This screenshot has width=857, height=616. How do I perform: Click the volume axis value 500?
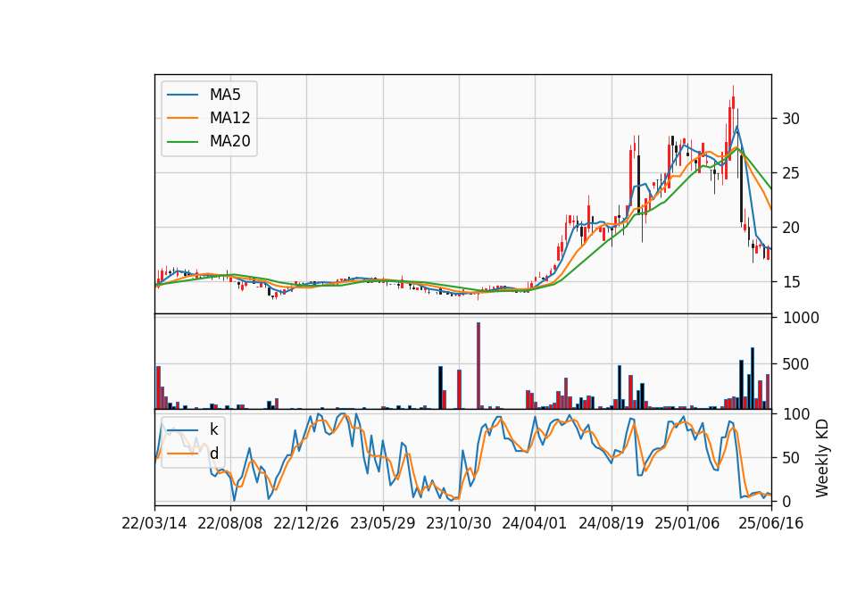click(795, 364)
